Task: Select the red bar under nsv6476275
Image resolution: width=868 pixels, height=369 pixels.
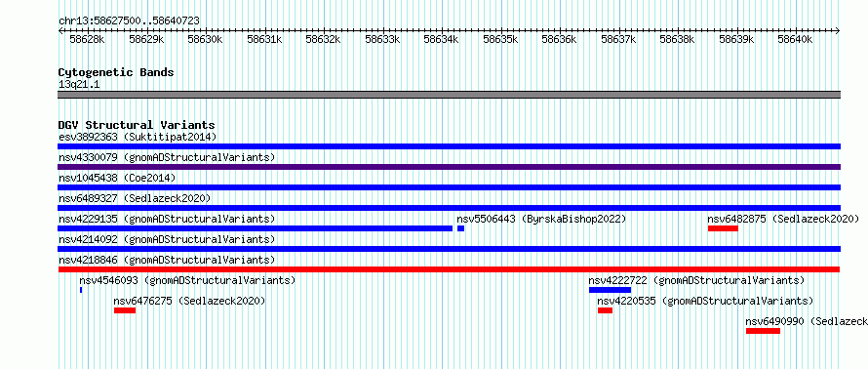Action: 125,310
